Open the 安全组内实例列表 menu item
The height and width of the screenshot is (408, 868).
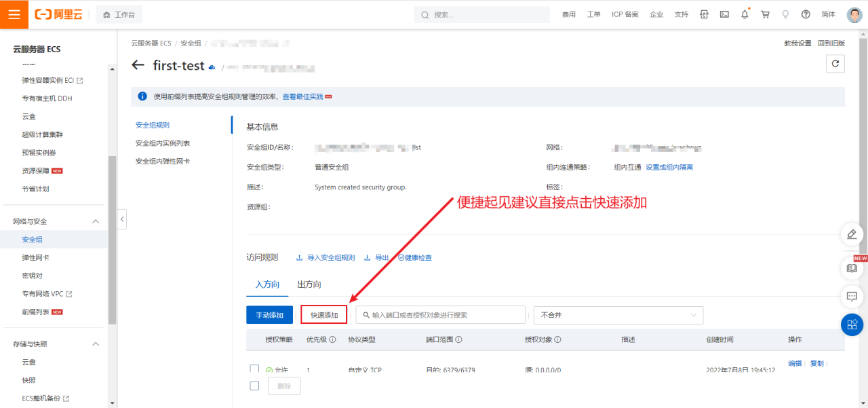pos(163,143)
